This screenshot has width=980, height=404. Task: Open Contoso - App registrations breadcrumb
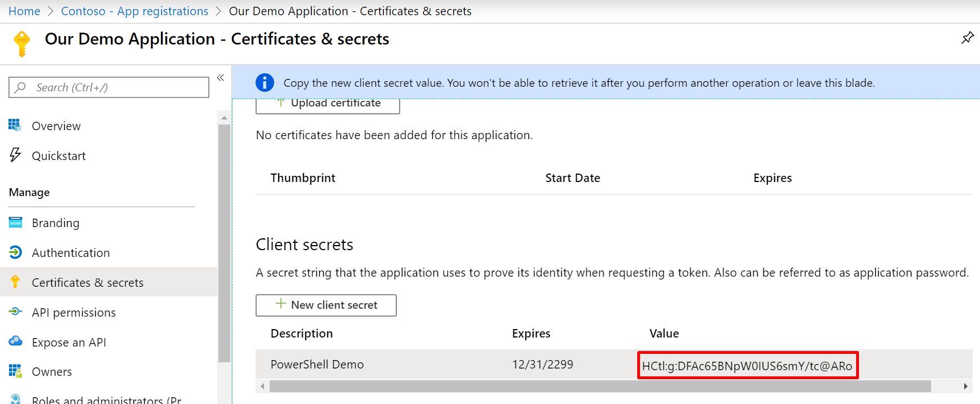(x=135, y=11)
